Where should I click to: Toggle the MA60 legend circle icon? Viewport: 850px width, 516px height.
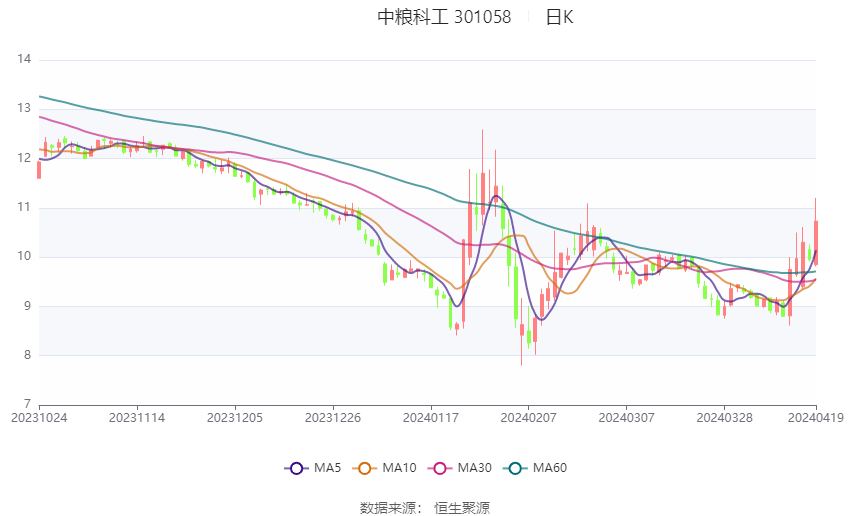[515, 468]
